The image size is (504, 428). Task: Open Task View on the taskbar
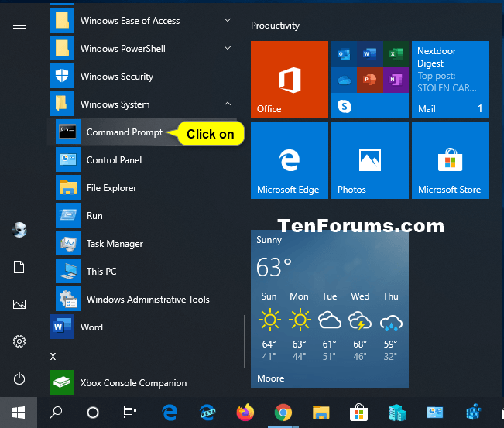coord(130,413)
